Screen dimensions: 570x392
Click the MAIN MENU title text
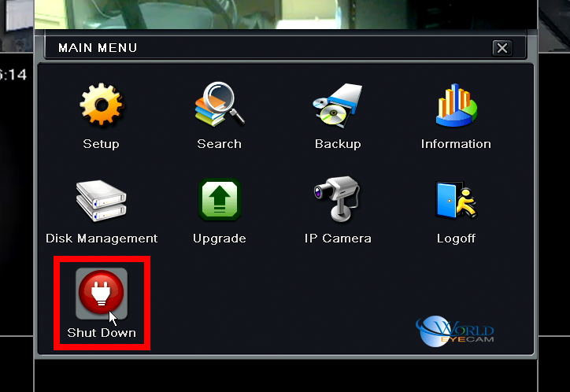pyautogui.click(x=98, y=48)
